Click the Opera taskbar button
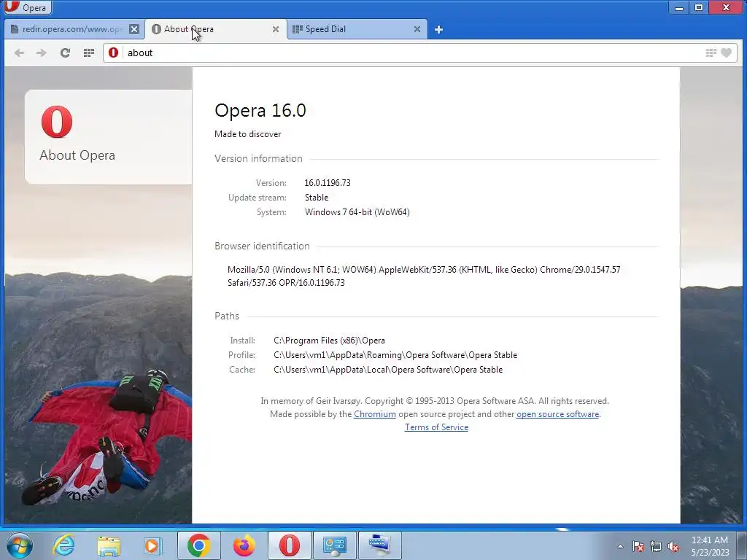 289,545
